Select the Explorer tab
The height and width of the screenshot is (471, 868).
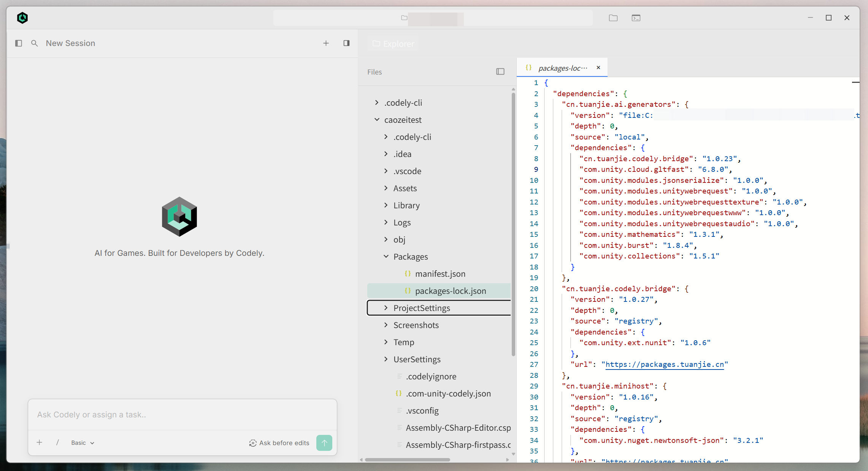click(393, 44)
